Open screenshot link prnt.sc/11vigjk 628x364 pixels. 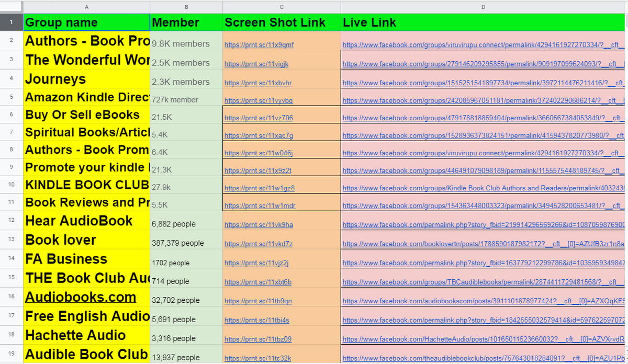[x=256, y=64]
